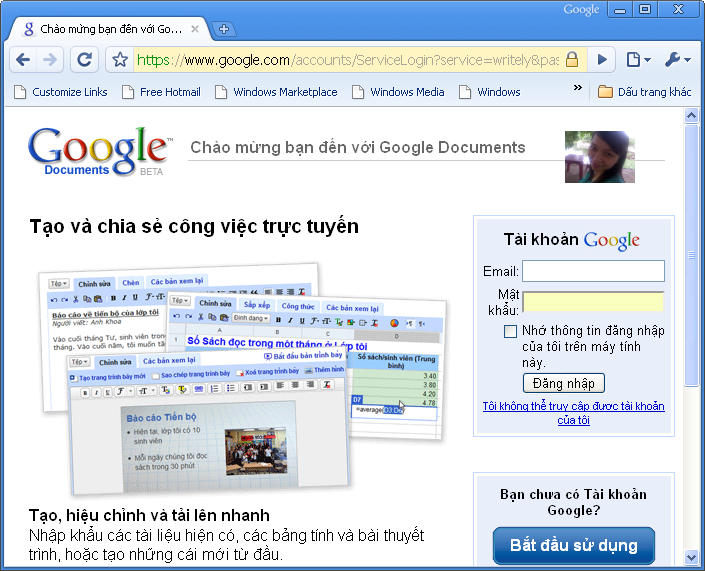Click 'Chào mừng bạn đến với Google Documents' heading
Screen dimensions: 705x571
point(357,147)
